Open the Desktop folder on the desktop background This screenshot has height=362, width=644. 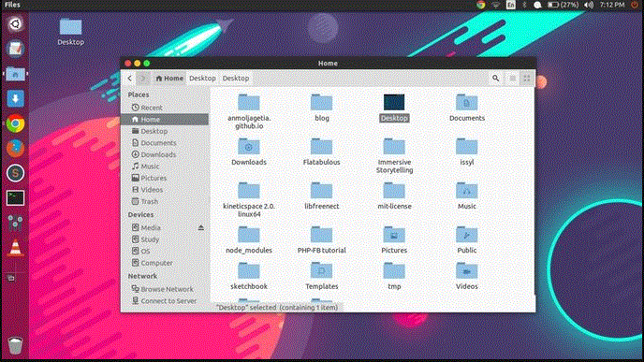point(70,32)
